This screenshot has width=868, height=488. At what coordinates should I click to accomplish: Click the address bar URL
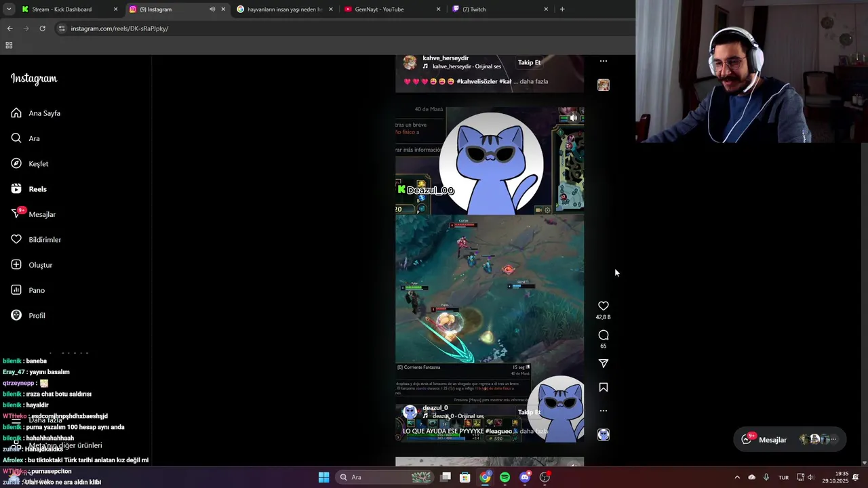(119, 28)
